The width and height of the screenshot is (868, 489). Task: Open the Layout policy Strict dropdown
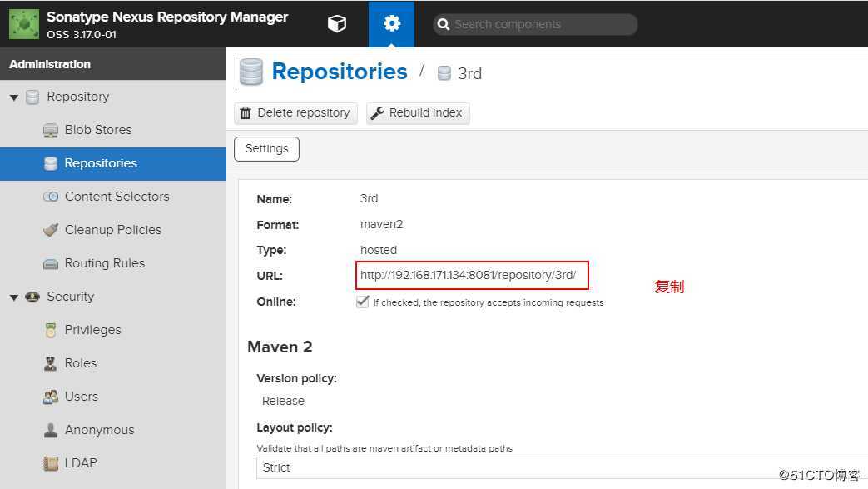(x=562, y=467)
